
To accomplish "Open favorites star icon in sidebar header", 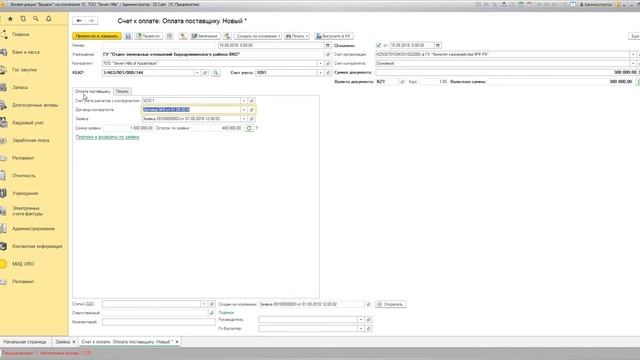I will (x=10, y=19).
